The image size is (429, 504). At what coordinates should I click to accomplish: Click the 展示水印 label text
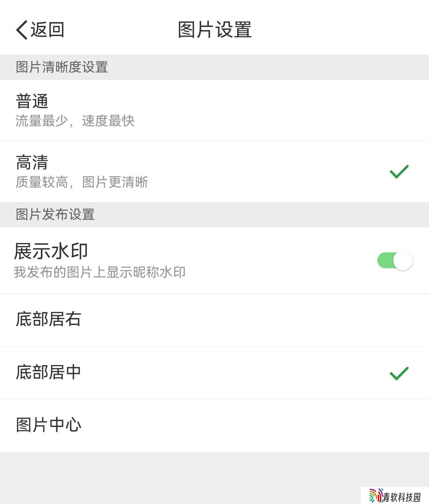51,251
